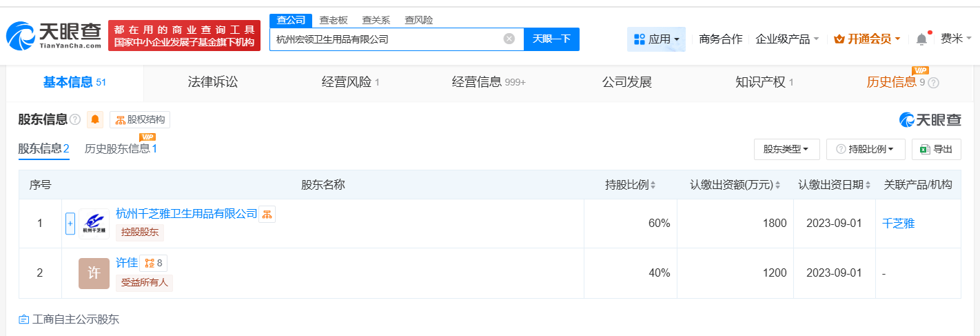Clear the search box with X icon
Image resolution: width=980 pixels, height=336 pixels.
(x=509, y=39)
